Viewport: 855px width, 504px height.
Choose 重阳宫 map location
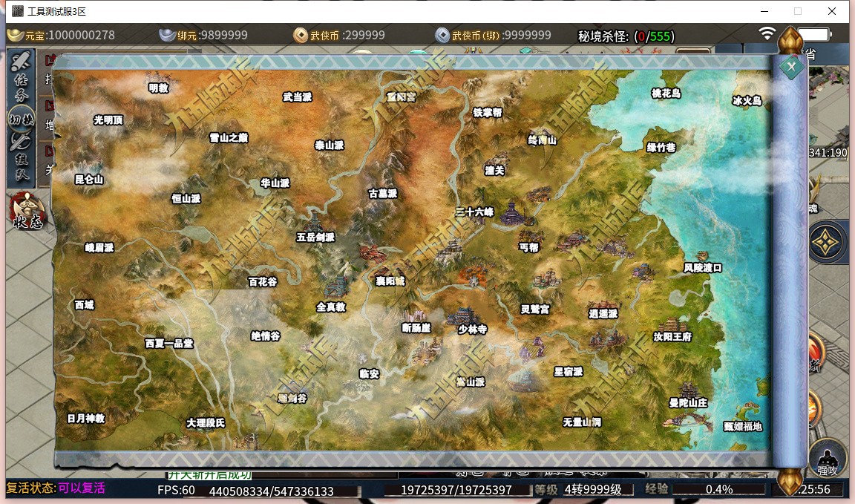point(402,97)
